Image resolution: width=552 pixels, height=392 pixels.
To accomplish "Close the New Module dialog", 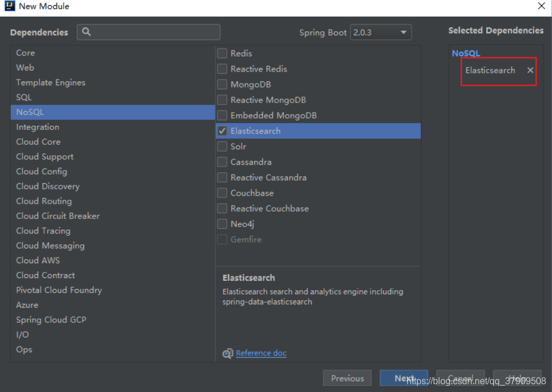I will 542,6.
